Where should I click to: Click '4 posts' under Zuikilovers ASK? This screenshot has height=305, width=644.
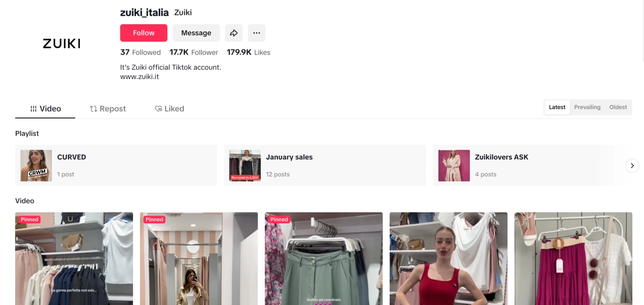coord(485,174)
